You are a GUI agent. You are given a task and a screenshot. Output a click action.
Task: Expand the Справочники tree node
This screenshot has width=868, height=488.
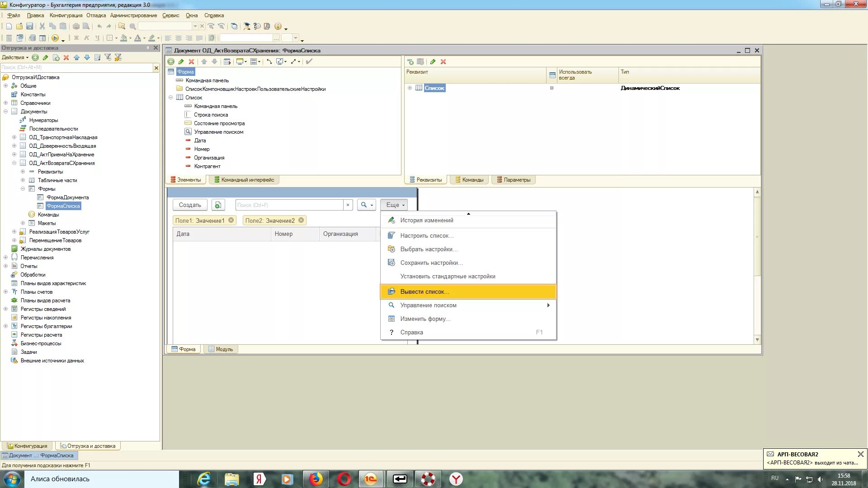(x=5, y=103)
